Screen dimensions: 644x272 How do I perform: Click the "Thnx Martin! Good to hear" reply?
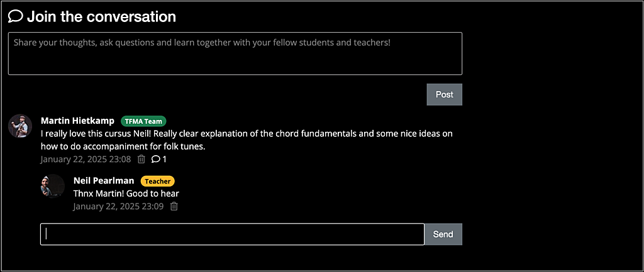[126, 193]
